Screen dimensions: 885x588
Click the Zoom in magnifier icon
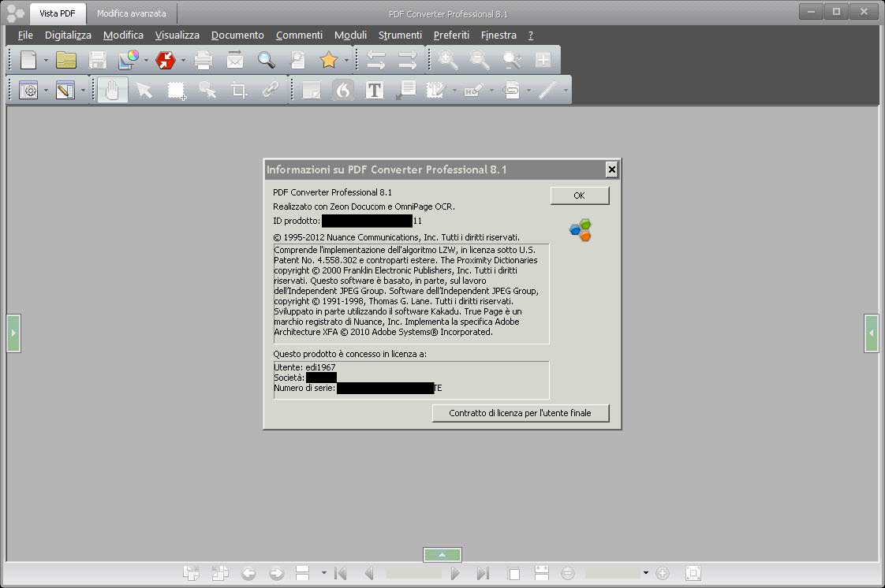(448, 60)
